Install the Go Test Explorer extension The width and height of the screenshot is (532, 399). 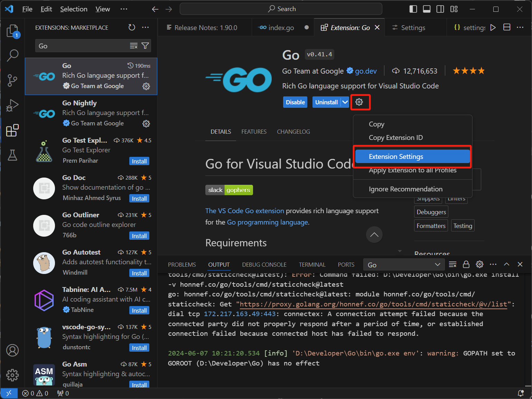tap(139, 161)
